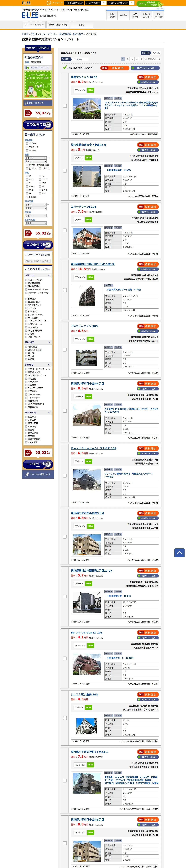Select listing checkbox for アメニティハイツ 305
This screenshot has width=186, height=868.
pos(65,350)
